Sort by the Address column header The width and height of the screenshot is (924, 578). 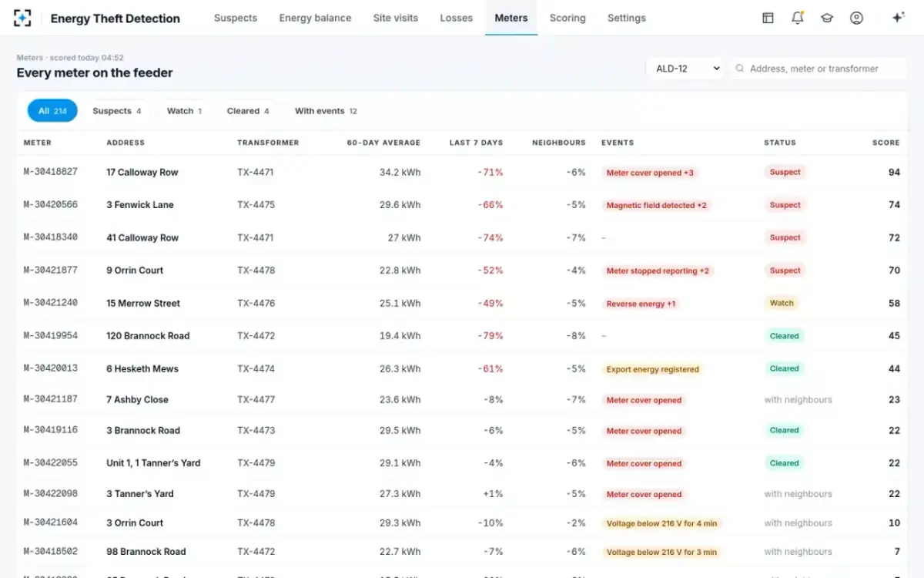pyautogui.click(x=126, y=143)
